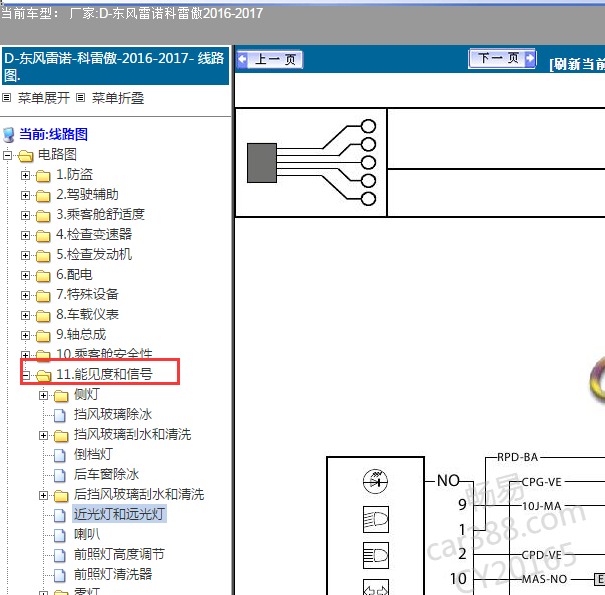
Task: Click the 刷新当前 refresh link
Action: tap(577, 64)
